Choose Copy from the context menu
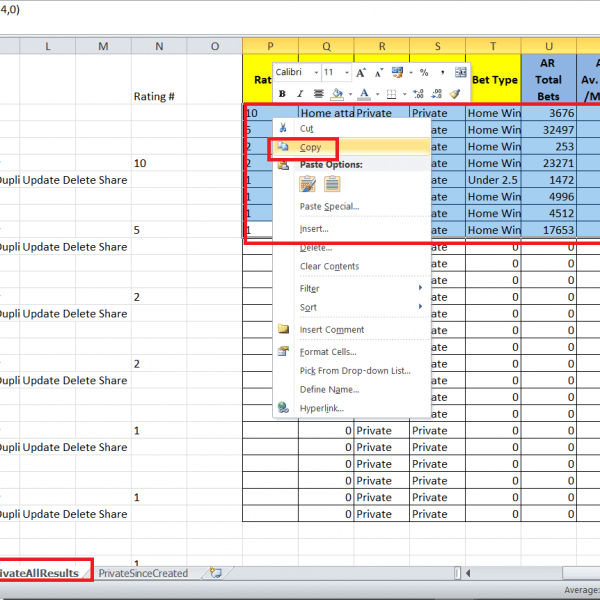The image size is (600, 600). pyautogui.click(x=311, y=147)
